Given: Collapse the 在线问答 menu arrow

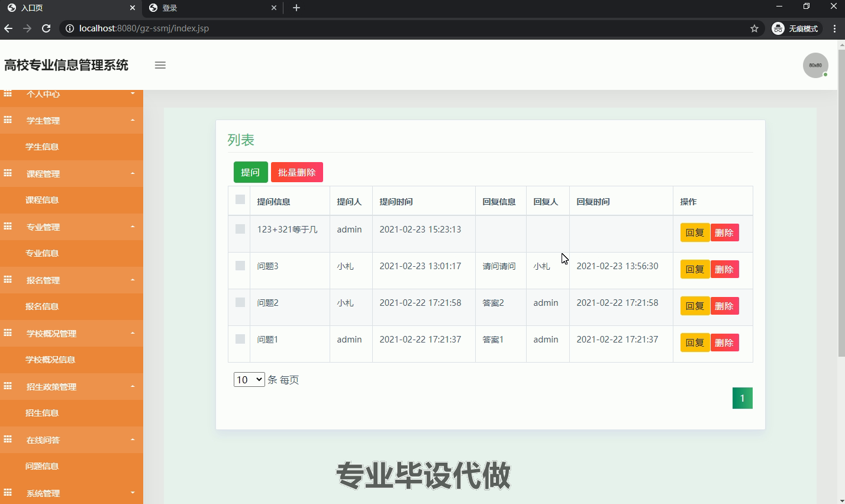Looking at the screenshot, I should [133, 440].
